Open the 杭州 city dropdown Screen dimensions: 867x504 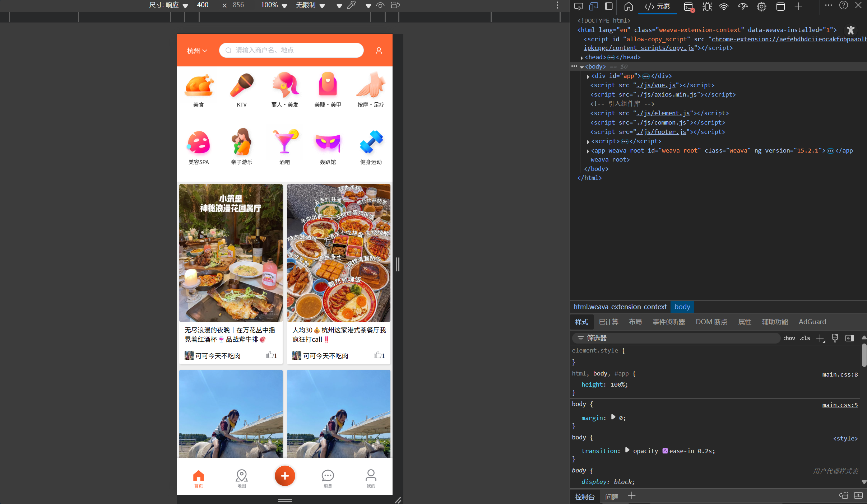(x=197, y=51)
